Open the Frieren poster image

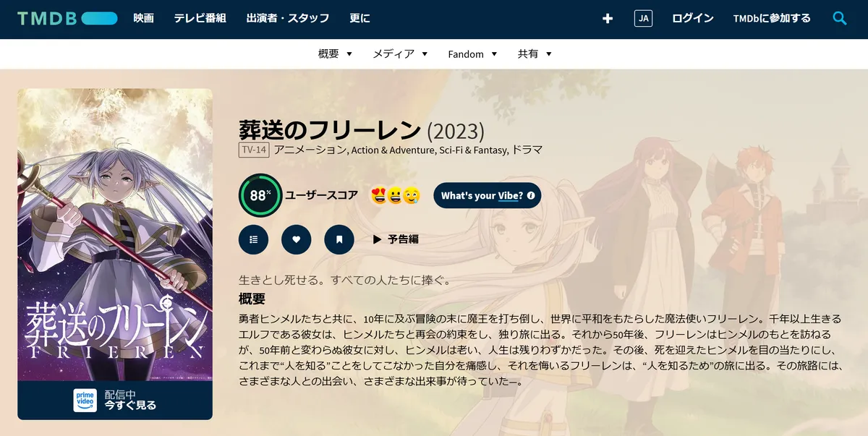(115, 235)
